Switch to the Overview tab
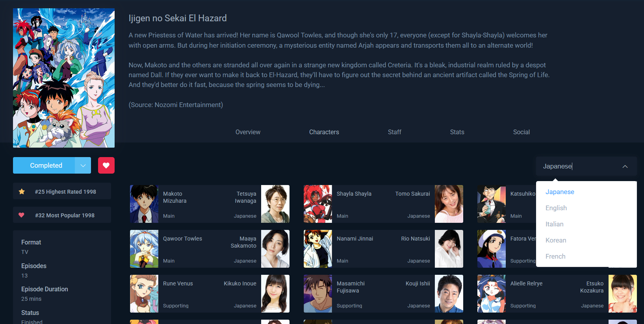 coord(248,132)
